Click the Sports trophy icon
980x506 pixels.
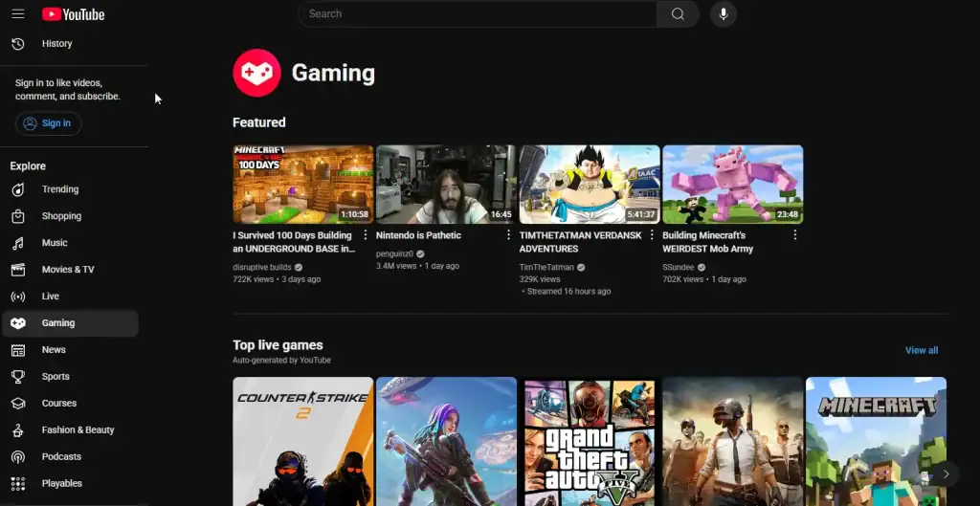tap(18, 377)
